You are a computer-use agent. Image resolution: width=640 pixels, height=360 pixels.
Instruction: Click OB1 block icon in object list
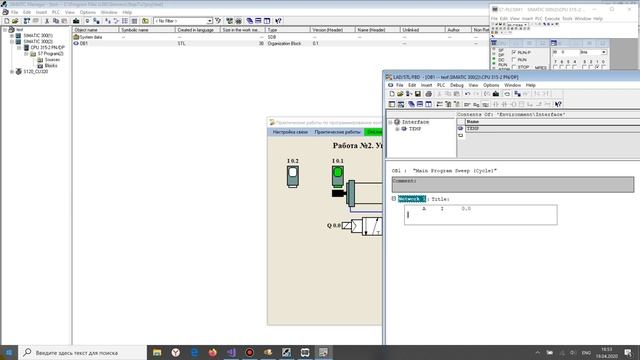(76, 43)
